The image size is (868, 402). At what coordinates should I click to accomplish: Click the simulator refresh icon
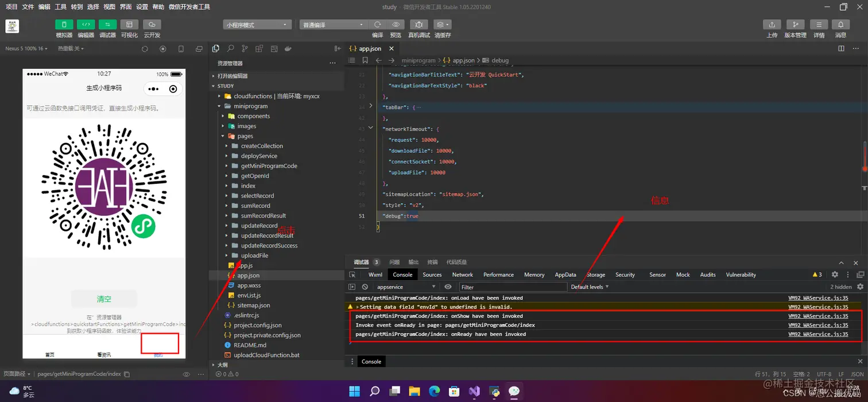pos(145,49)
